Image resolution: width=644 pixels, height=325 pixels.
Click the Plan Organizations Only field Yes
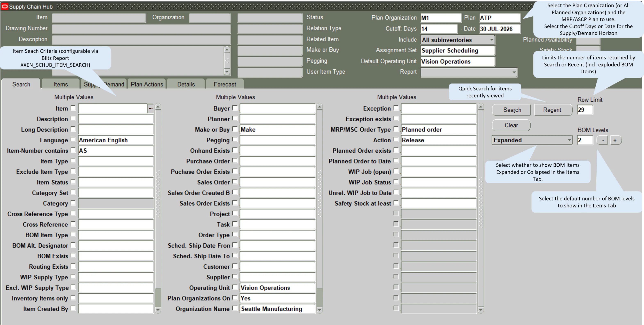pyautogui.click(x=277, y=298)
